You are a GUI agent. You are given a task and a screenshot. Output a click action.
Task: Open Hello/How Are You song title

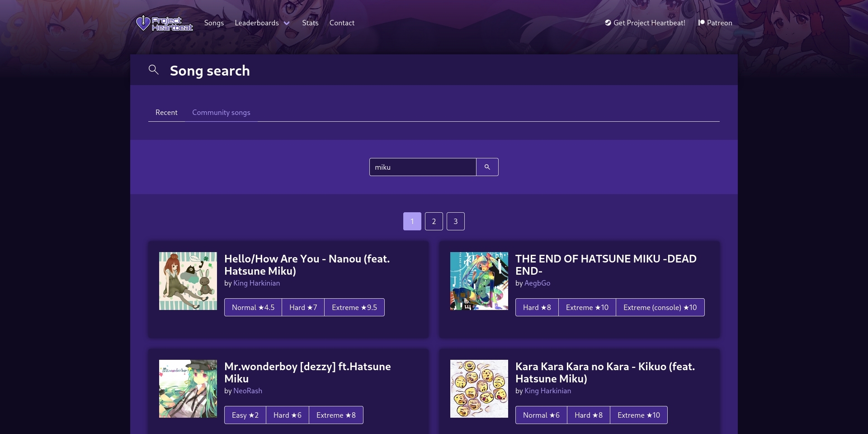[x=307, y=265]
